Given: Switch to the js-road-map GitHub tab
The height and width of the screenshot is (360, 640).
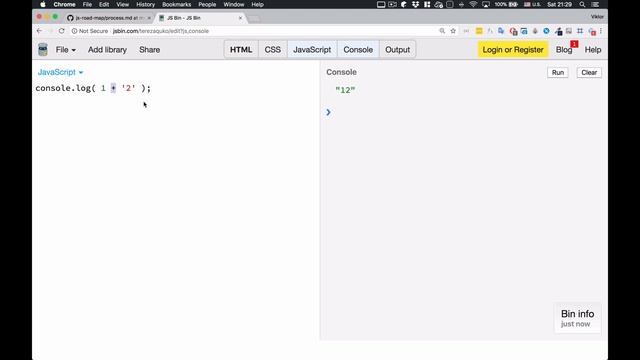Looking at the screenshot, I should 109,18.
